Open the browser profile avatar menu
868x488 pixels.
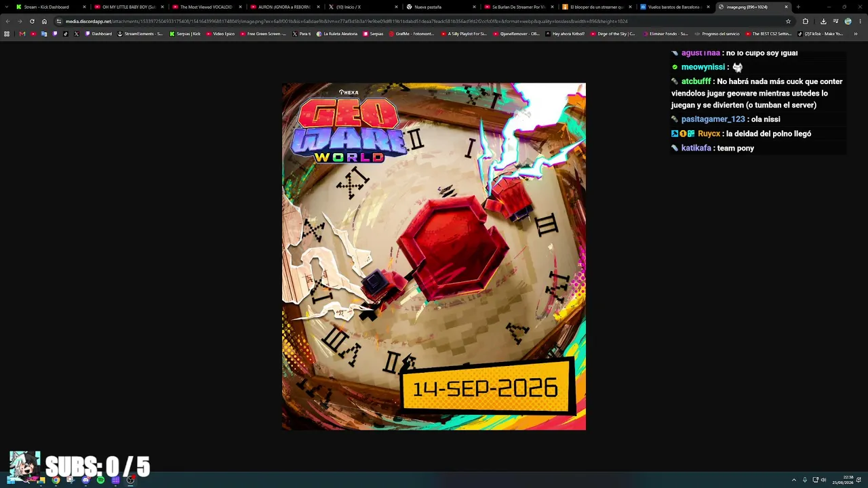pyautogui.click(x=848, y=21)
